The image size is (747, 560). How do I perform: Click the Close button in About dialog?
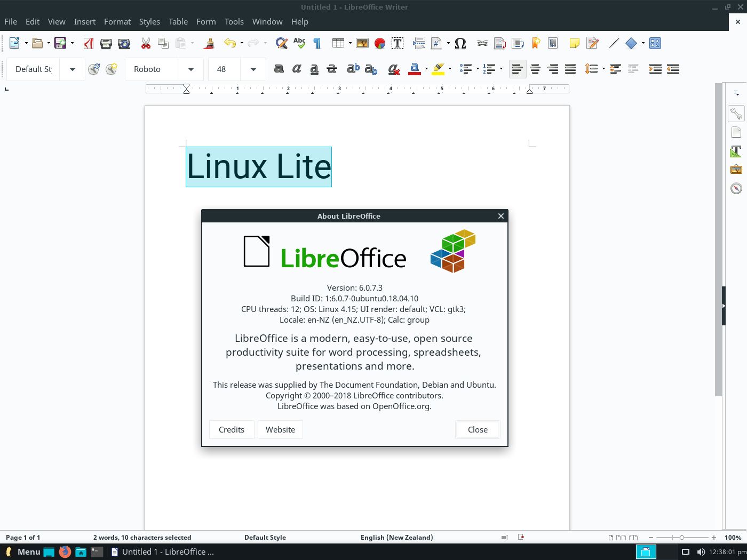(x=478, y=430)
